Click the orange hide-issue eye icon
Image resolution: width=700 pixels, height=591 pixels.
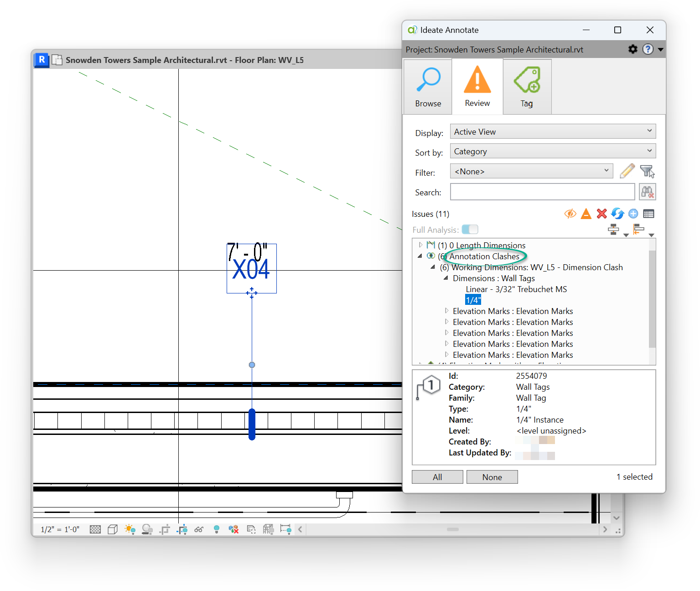click(x=570, y=214)
